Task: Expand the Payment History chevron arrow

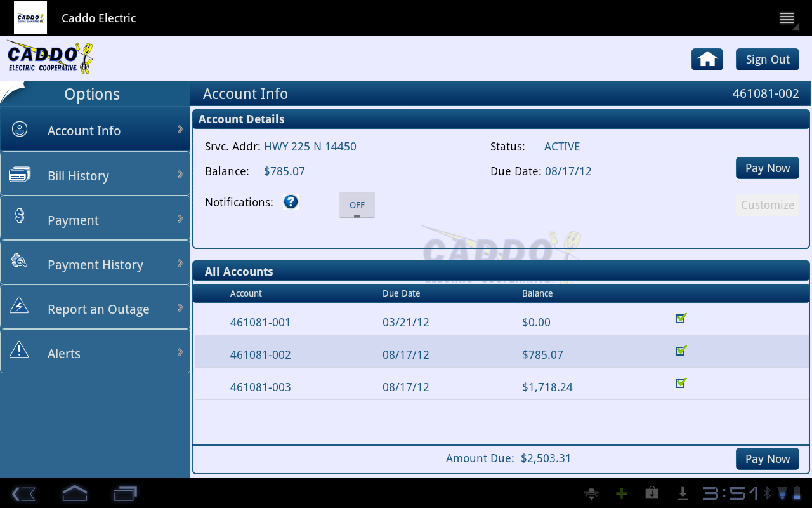Action: pos(180,263)
